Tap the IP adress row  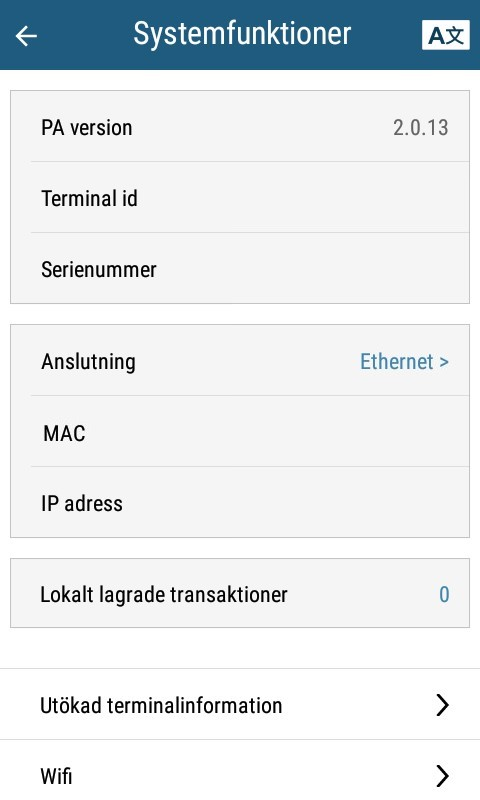click(240, 502)
